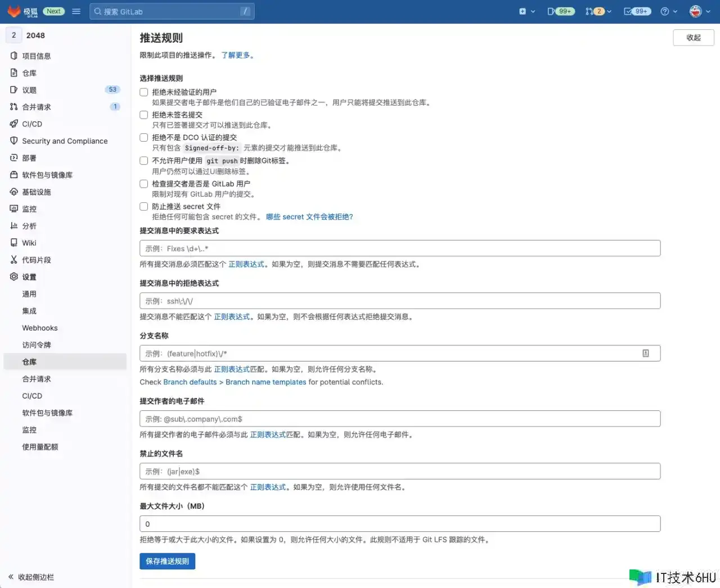720x588 pixels.
Task: Open the hamburger navigation menu icon
Action: point(76,11)
